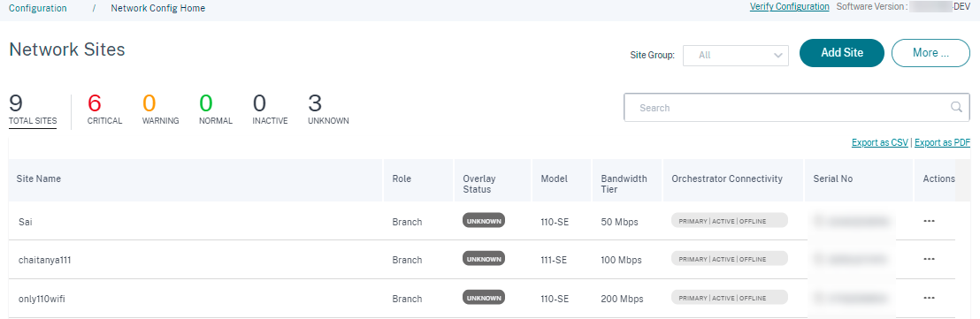Image resolution: width=980 pixels, height=319 pixels.
Task: Click UNKNOWN overlay badge in only110wifi row
Action: [x=484, y=297]
